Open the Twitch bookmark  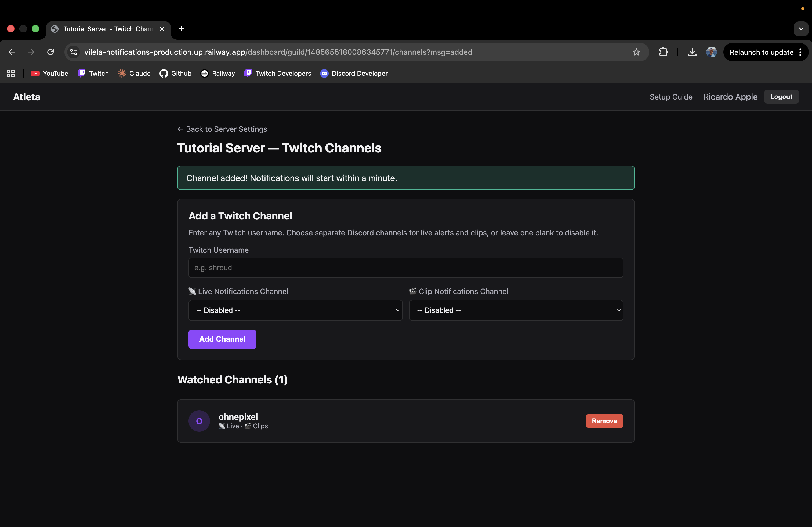pos(93,73)
